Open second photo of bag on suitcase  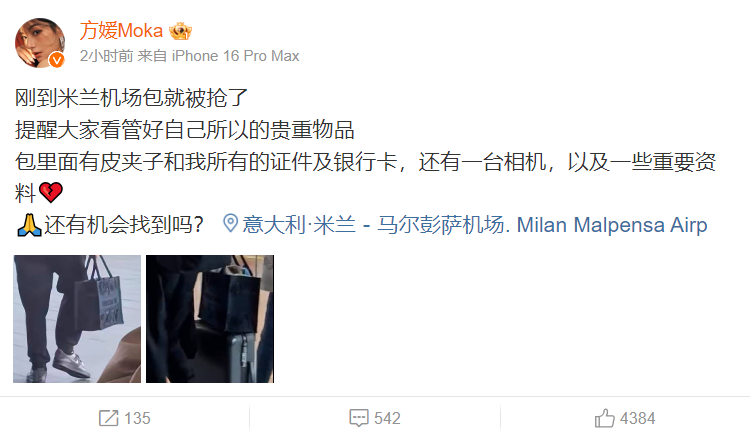(x=210, y=318)
